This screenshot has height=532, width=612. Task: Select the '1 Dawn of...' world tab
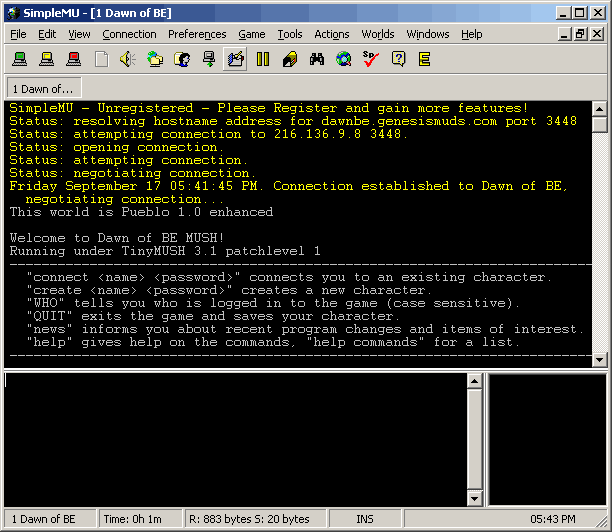44,89
